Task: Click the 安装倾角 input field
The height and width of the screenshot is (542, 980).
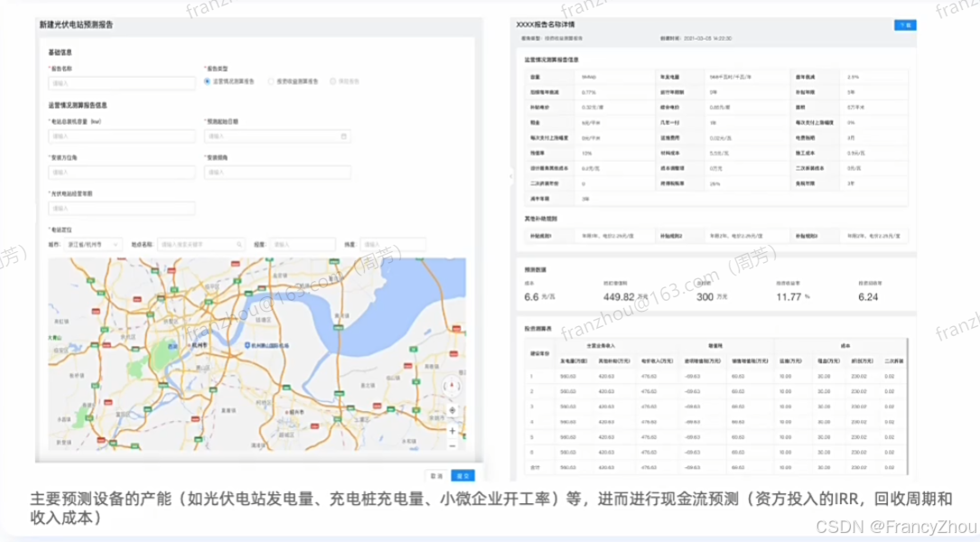Action: point(277,173)
